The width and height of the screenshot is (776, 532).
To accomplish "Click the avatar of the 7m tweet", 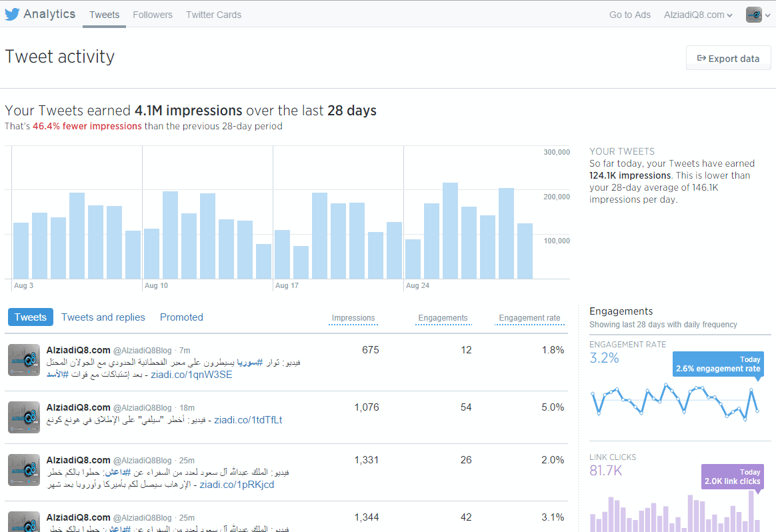I will pyautogui.click(x=24, y=360).
